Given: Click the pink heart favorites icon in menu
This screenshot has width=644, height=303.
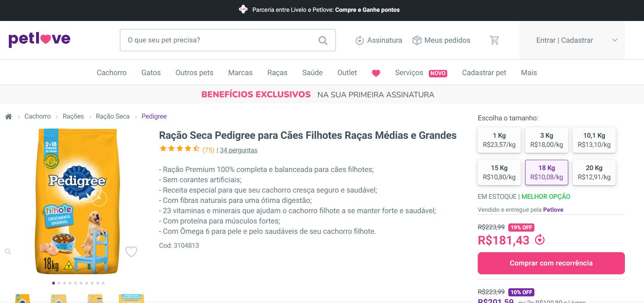Looking at the screenshot, I should 376,73.
